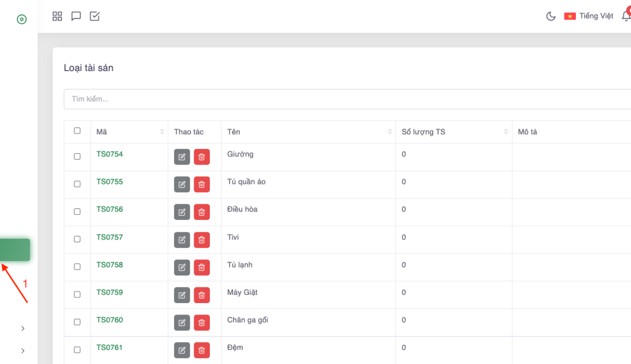Screen dimensions: 631x364
Task: Edit the Máy Giặt asset type
Action: (182, 295)
